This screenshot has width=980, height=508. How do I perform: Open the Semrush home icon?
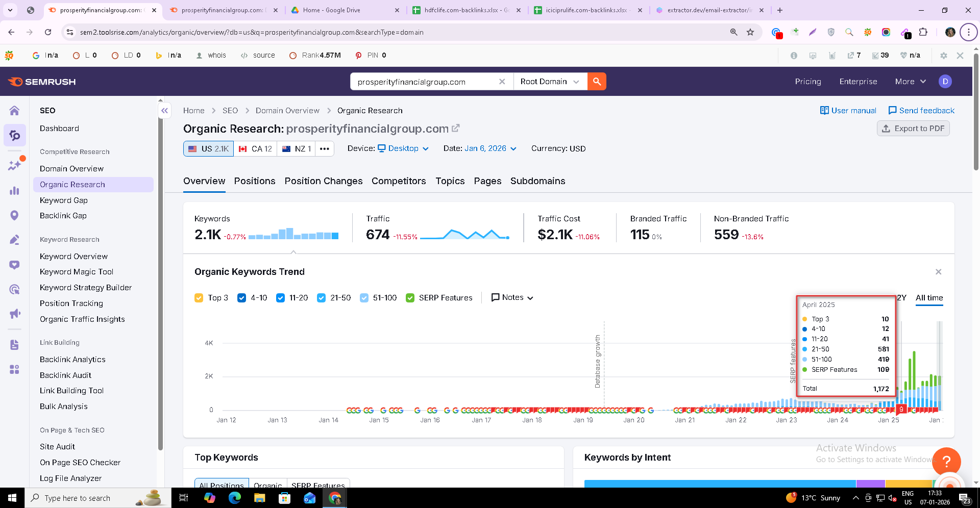(14, 111)
